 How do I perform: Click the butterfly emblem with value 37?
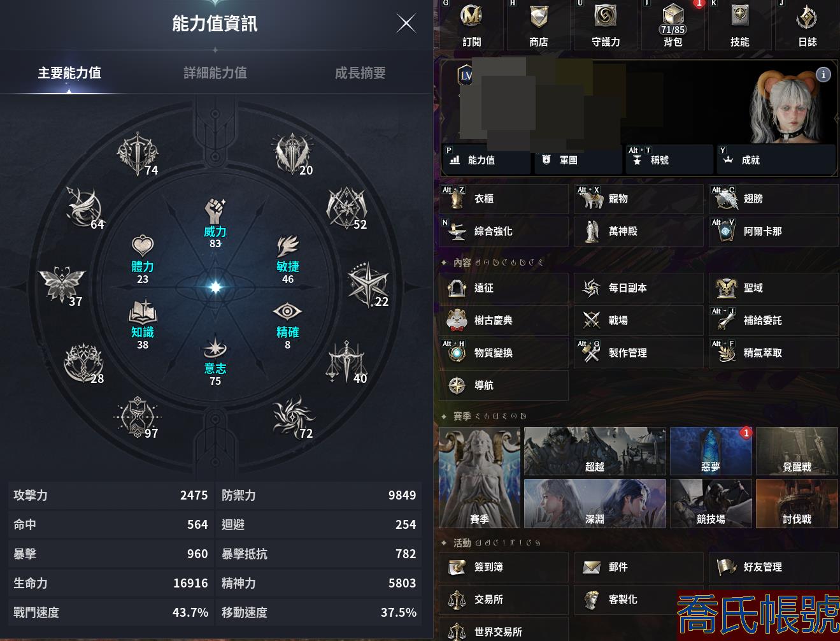coord(61,284)
